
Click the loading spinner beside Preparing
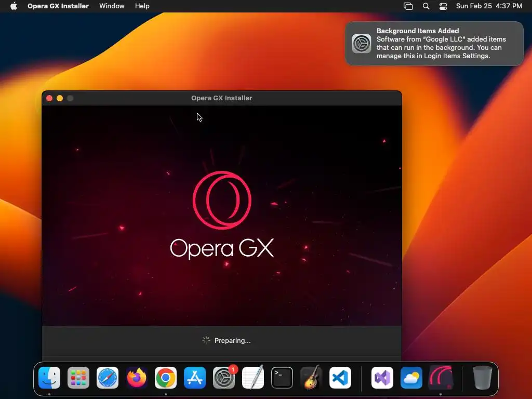(x=206, y=340)
